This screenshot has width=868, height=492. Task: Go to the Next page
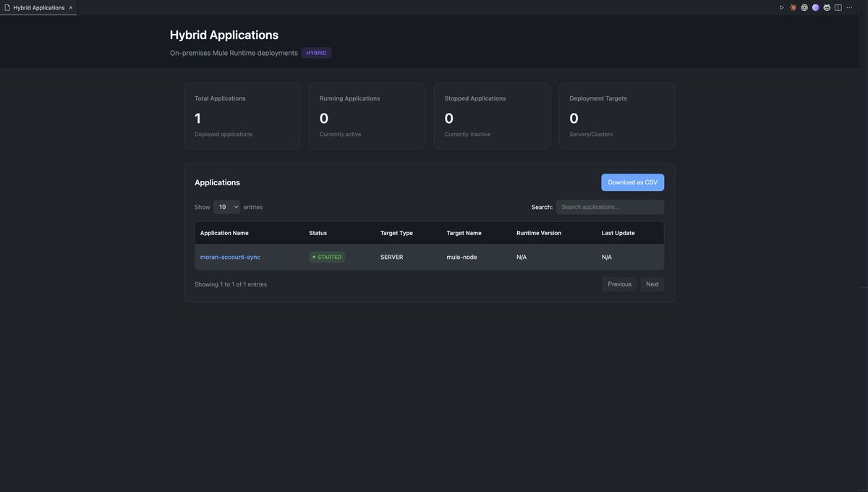652,284
